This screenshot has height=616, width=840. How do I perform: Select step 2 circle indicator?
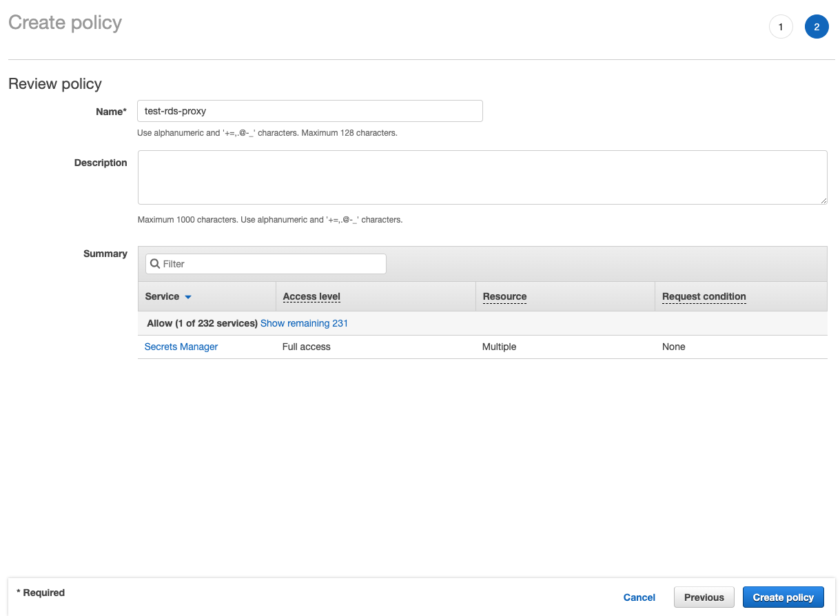(817, 27)
